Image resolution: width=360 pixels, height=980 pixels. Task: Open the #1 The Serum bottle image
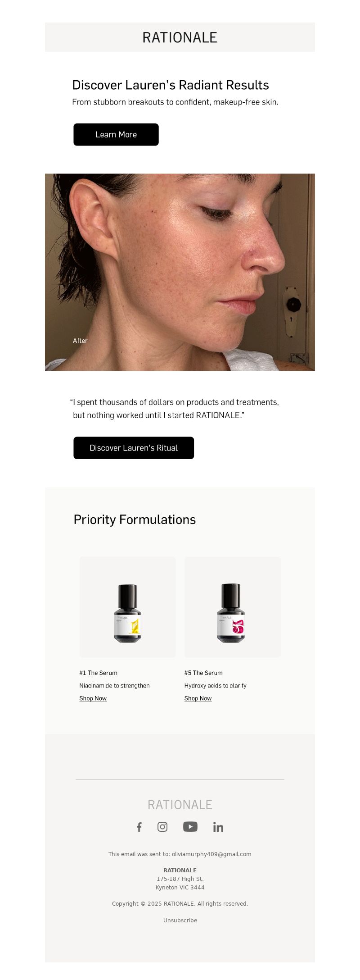pyautogui.click(x=128, y=607)
